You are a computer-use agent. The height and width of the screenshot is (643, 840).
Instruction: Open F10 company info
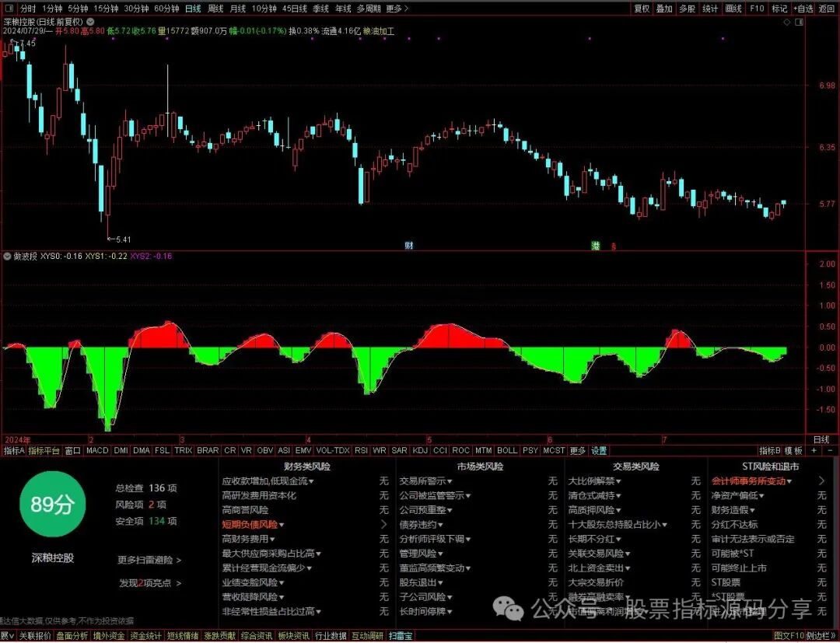point(757,9)
